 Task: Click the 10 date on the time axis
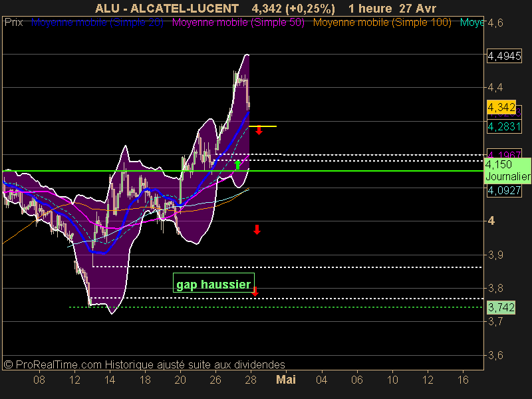tap(392, 380)
